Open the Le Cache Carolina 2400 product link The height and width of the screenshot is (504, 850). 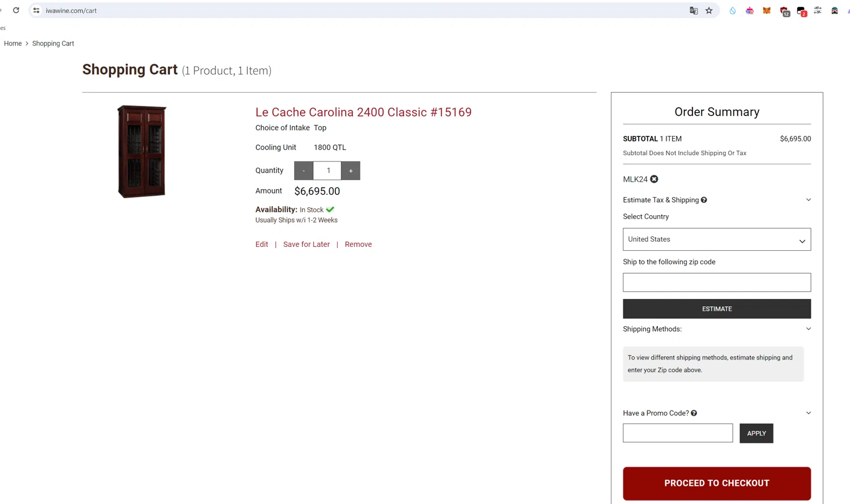click(x=363, y=112)
